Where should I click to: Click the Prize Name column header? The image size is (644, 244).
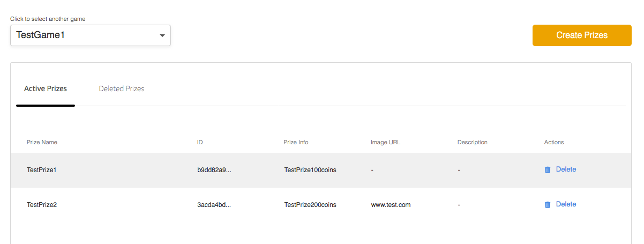(42, 142)
